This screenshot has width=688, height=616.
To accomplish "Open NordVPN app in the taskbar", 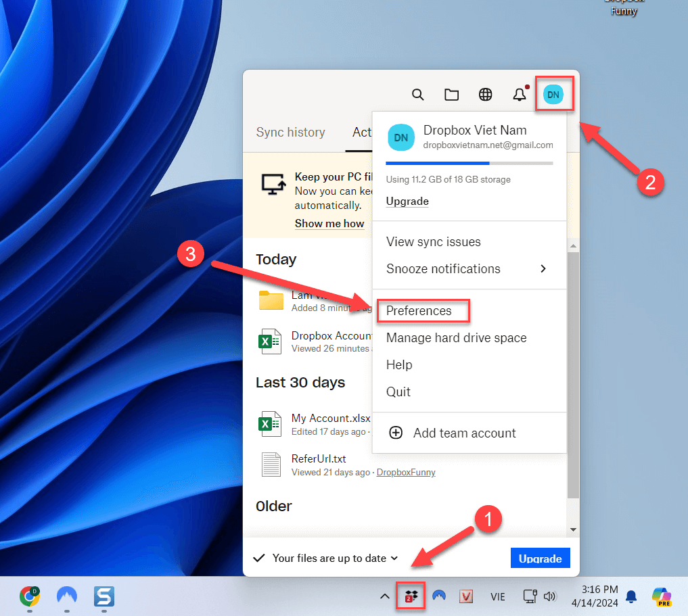I will (67, 596).
